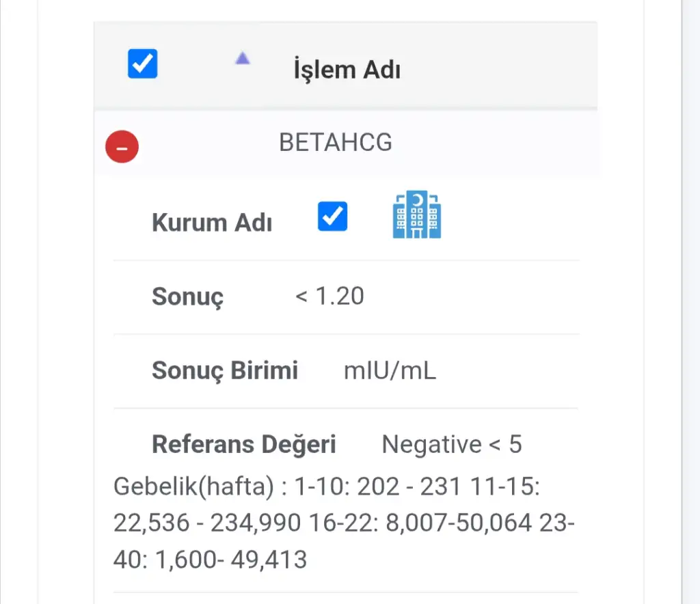Select the Negative < 5 reference text
The image size is (700, 604).
pos(452,445)
